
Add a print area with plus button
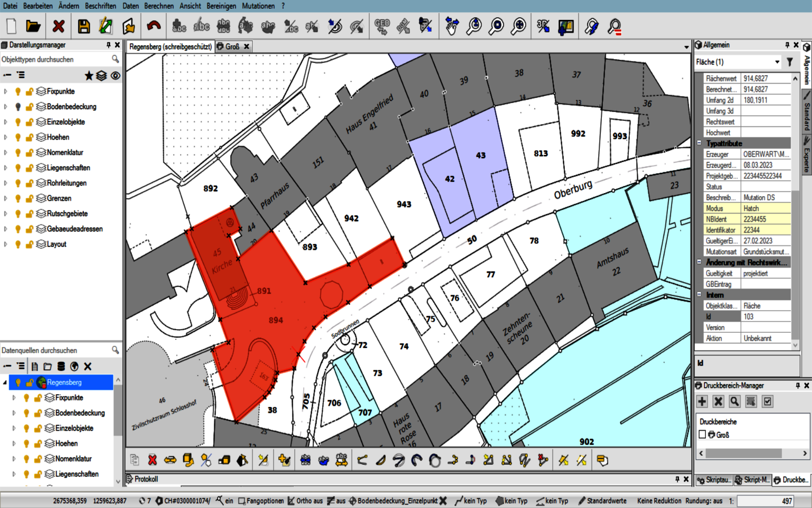click(702, 401)
